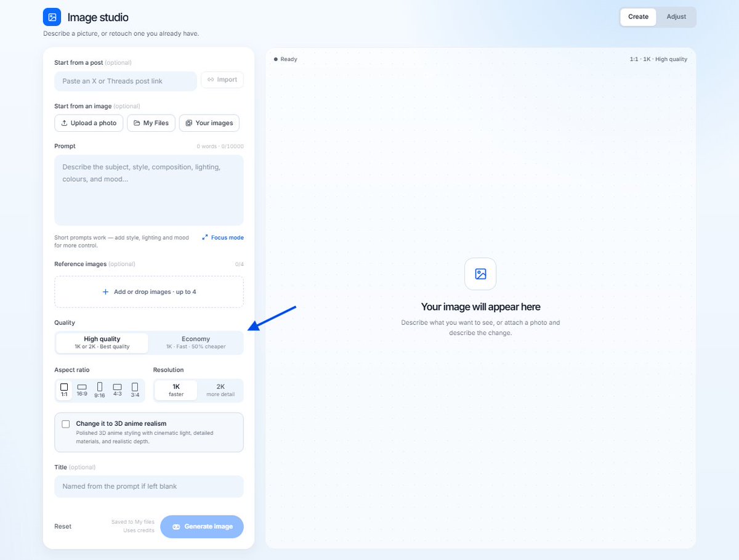Click the Import button
Image resolution: width=739 pixels, height=560 pixels.
pos(222,79)
